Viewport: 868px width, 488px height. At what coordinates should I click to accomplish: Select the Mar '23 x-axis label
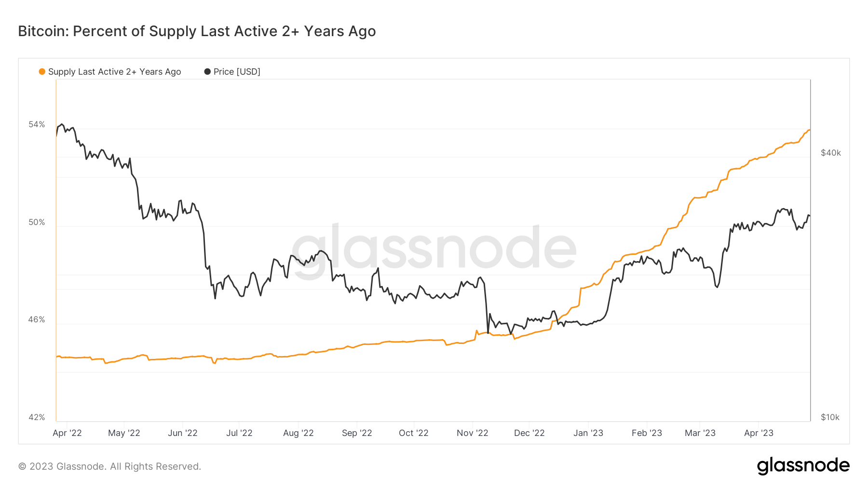pos(700,433)
